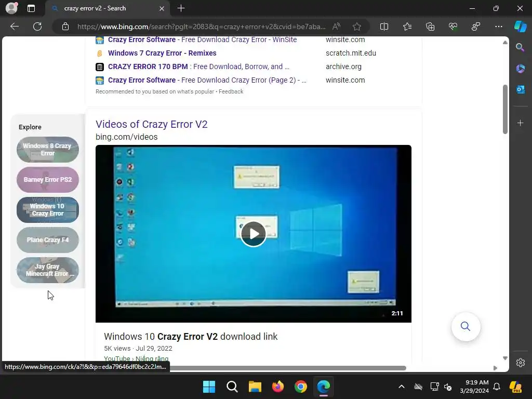This screenshot has width=532, height=399.
Task: Launch Chrome from taskbar
Action: [x=301, y=387]
